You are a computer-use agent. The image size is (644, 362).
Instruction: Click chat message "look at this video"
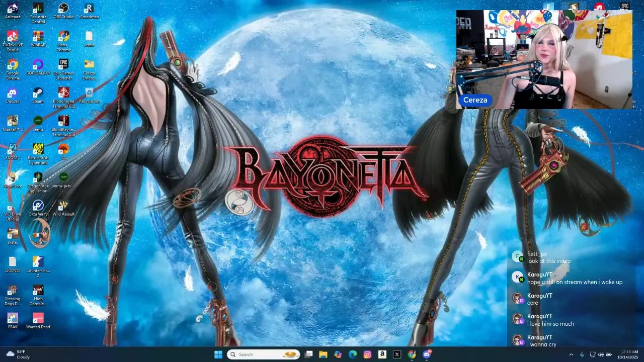click(x=549, y=261)
